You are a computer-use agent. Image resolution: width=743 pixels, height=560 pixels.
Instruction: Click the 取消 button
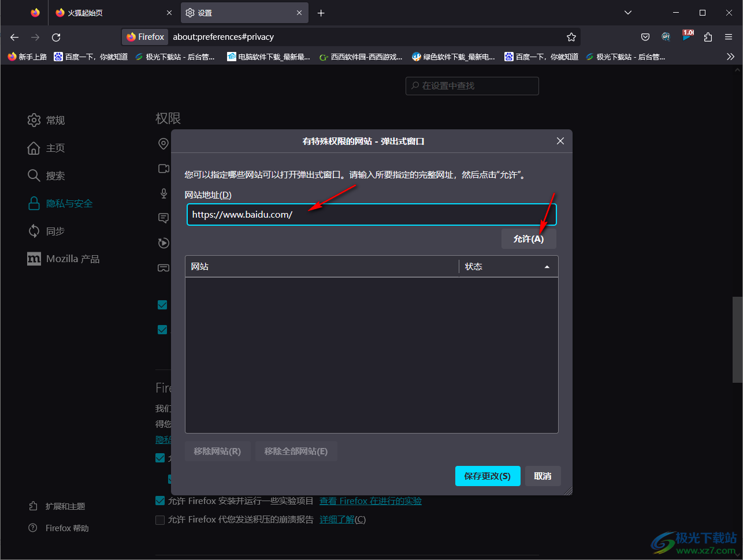click(543, 476)
